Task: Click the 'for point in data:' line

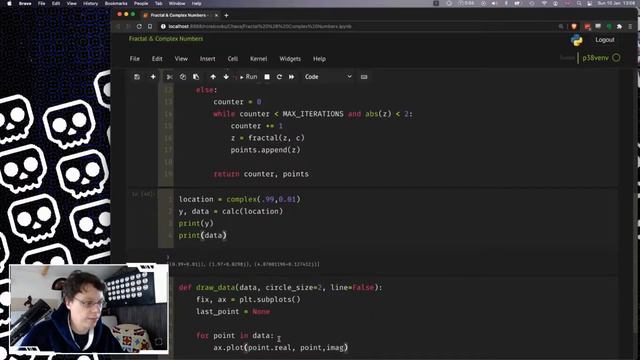Action: (235, 336)
